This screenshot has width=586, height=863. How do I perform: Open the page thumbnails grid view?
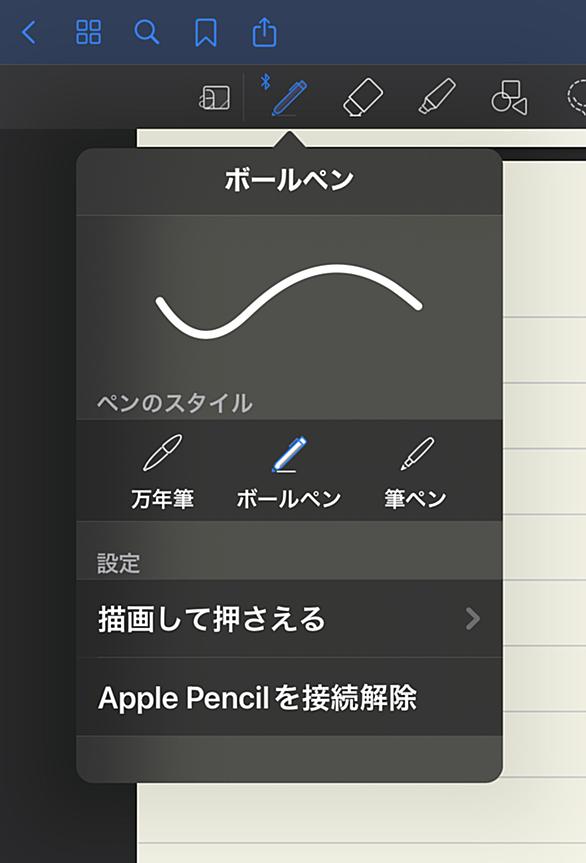(89, 32)
